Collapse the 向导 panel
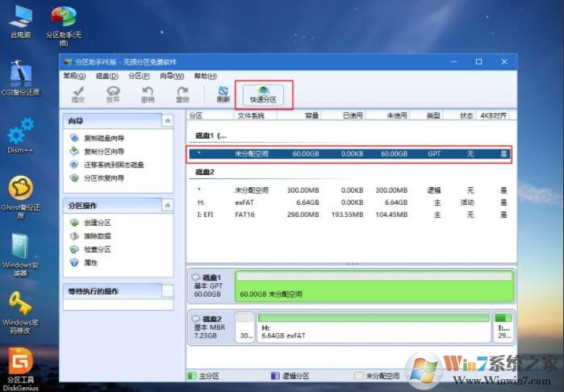 [167, 121]
